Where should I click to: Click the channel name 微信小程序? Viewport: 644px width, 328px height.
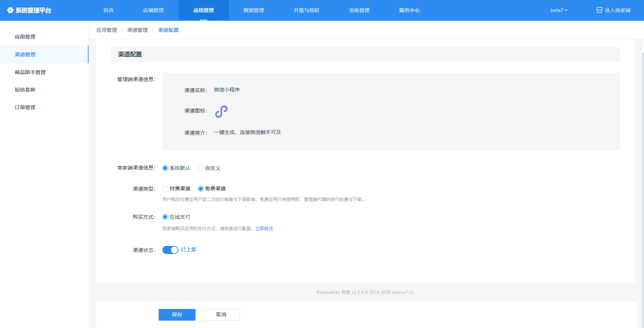point(227,90)
